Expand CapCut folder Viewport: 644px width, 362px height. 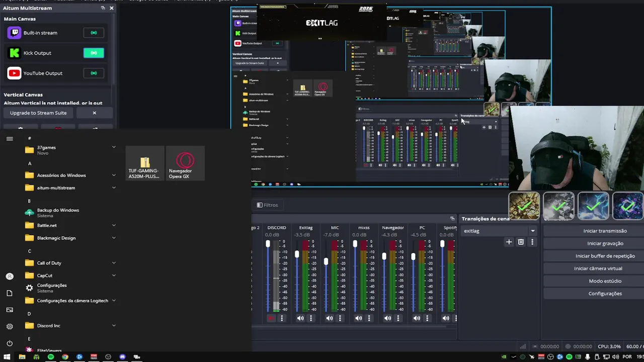click(114, 276)
